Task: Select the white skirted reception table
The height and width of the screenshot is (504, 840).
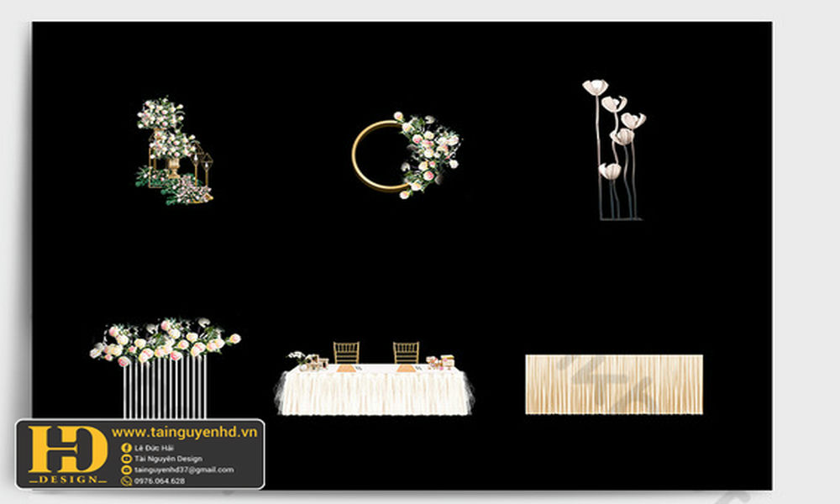Action: click(x=375, y=392)
